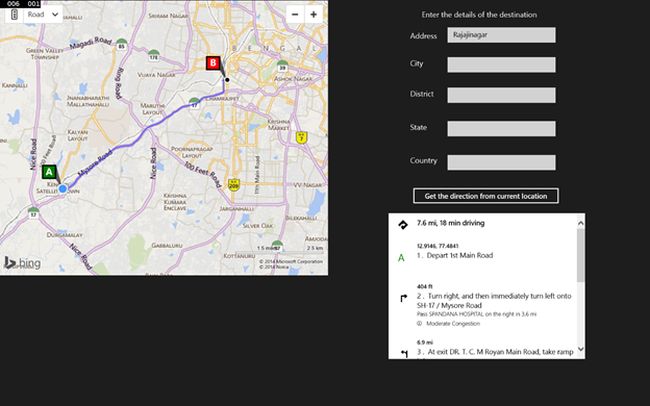Image resolution: width=650 pixels, height=406 pixels.
Task: Click the Pass SPANDANA HOSPITAL hint text
Action: (x=476, y=314)
